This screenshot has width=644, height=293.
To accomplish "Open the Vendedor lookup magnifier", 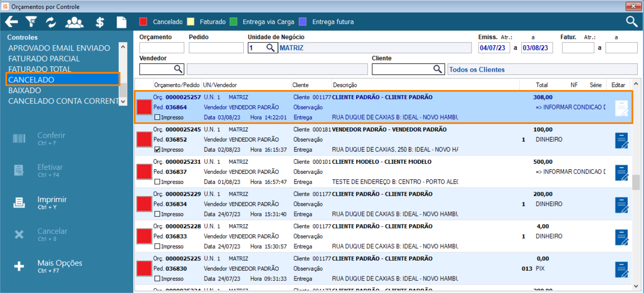I will 178,69.
